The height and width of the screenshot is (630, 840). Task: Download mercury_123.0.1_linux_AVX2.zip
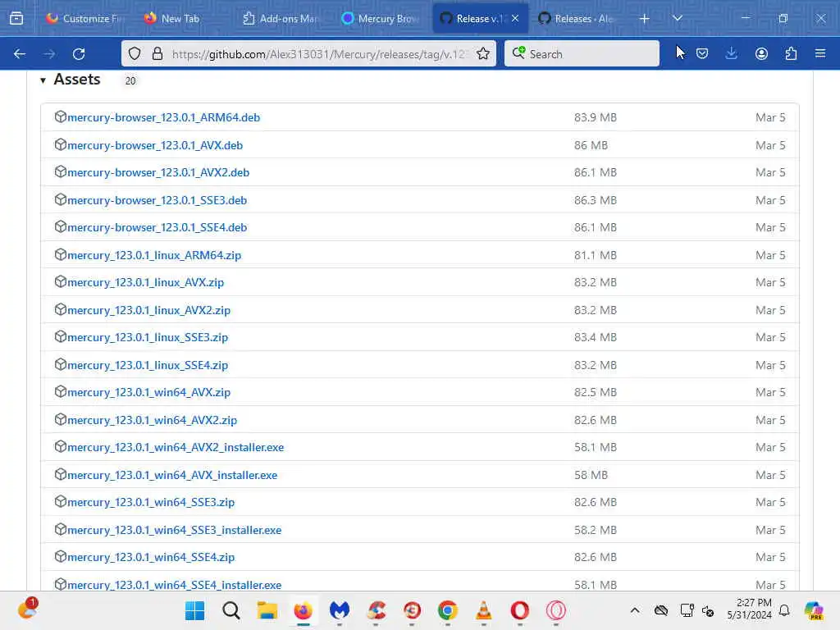(149, 310)
